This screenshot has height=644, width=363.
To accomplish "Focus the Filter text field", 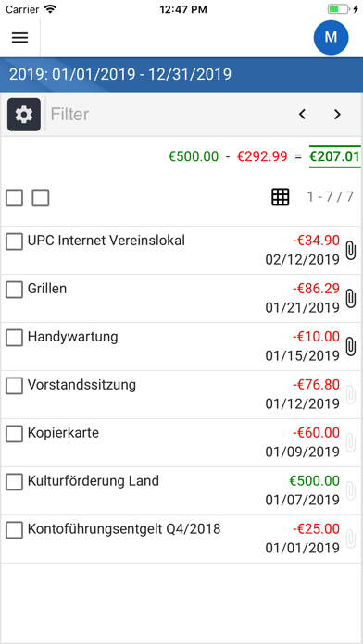I will point(169,114).
